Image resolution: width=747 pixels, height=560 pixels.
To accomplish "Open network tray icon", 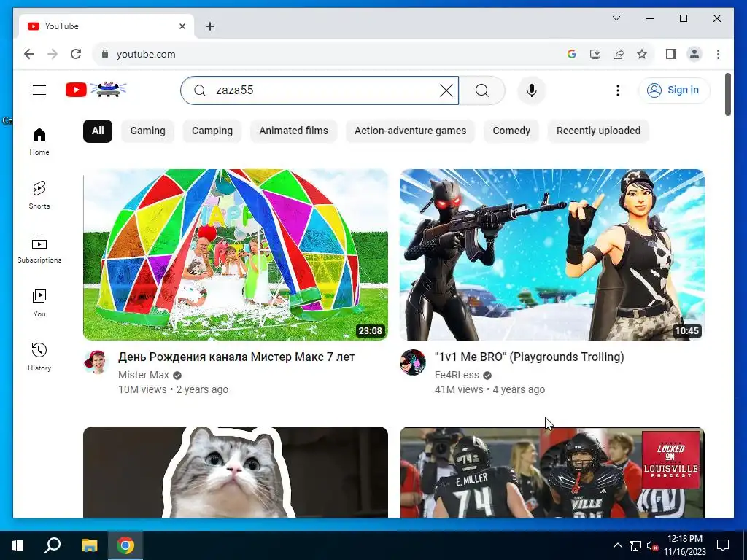I will point(635,546).
